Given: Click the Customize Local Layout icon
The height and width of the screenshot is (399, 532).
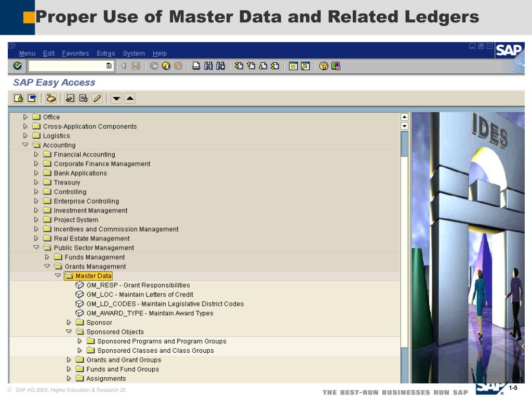Looking at the screenshot, I should coord(336,66).
